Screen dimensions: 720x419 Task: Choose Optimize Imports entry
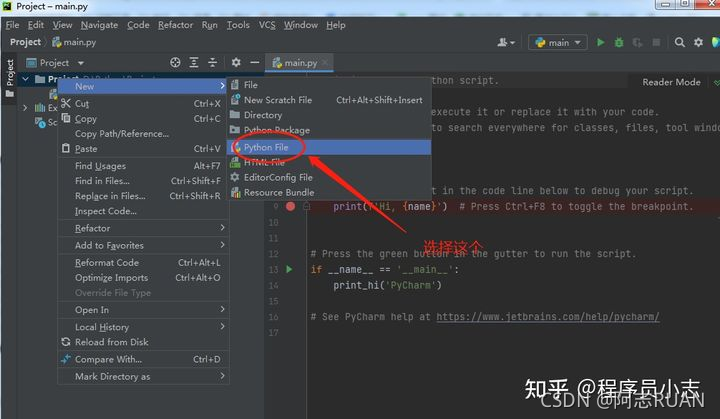point(142,278)
